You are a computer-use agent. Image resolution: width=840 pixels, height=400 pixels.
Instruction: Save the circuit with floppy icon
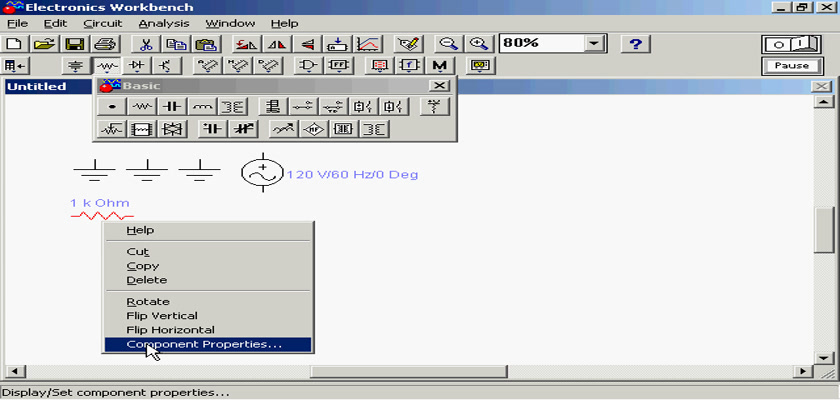(x=75, y=44)
